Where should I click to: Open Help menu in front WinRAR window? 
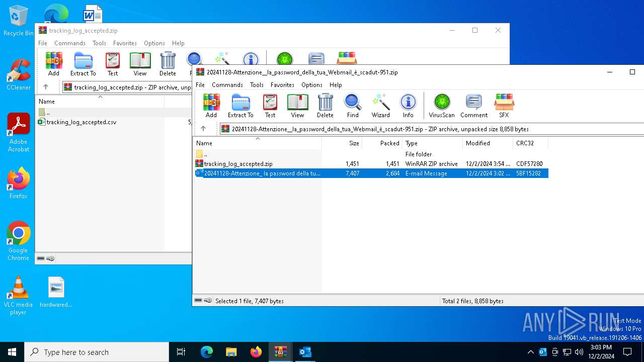pyautogui.click(x=336, y=85)
